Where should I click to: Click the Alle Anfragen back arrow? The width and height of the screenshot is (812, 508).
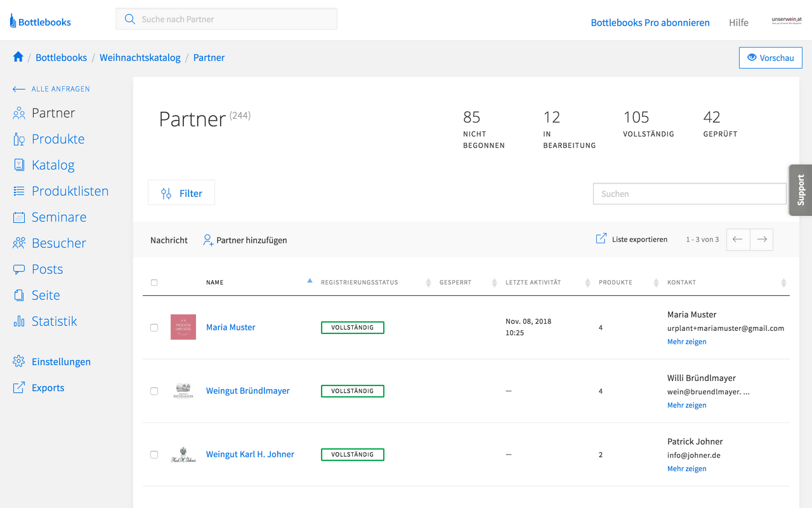coord(19,90)
